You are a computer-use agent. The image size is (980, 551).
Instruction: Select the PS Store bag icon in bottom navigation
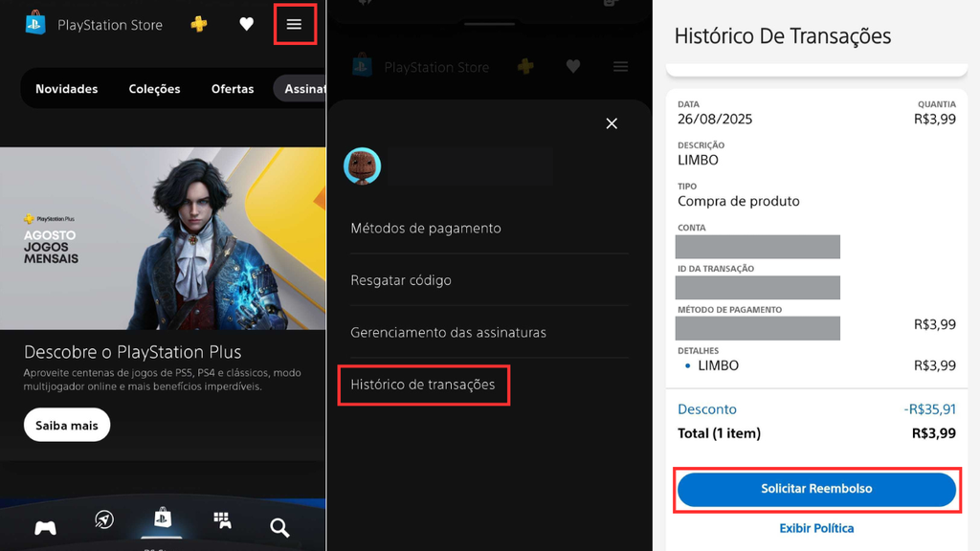[x=163, y=518]
